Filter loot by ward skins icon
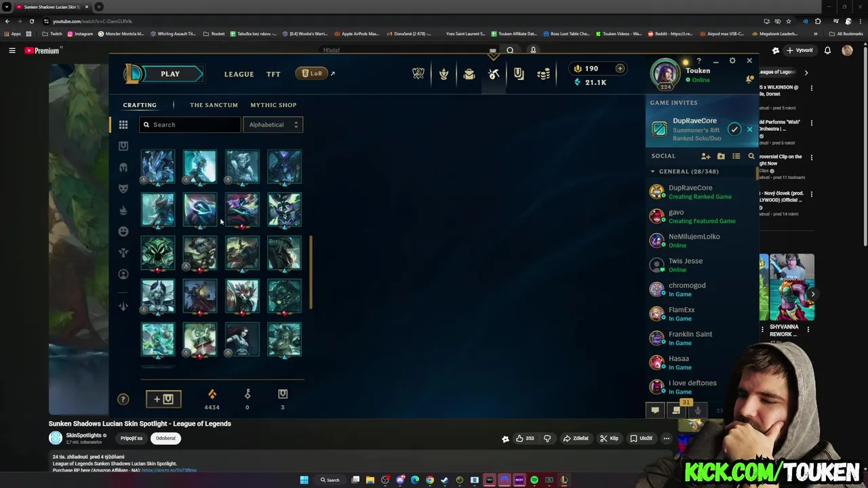The image size is (868, 488). (123, 253)
